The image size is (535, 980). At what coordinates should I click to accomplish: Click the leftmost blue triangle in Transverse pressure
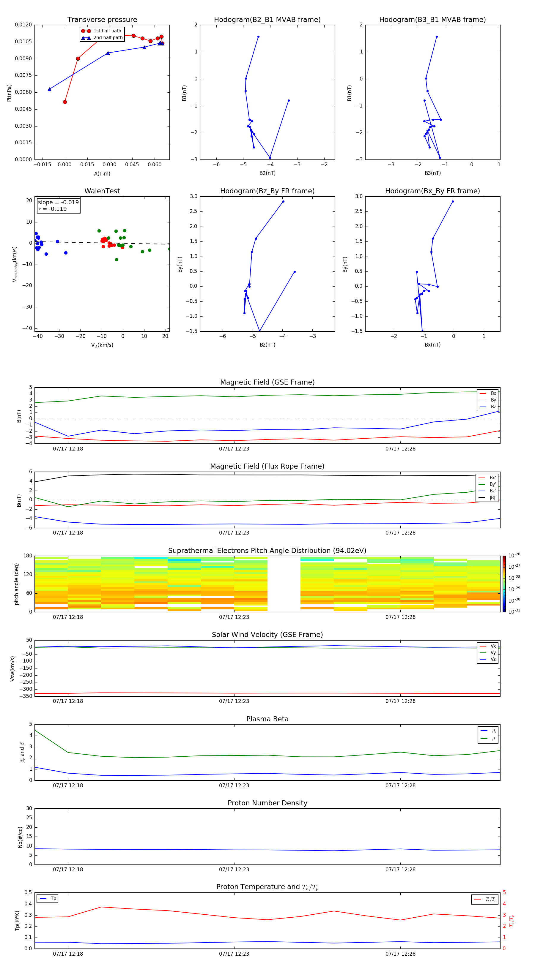pos(49,89)
